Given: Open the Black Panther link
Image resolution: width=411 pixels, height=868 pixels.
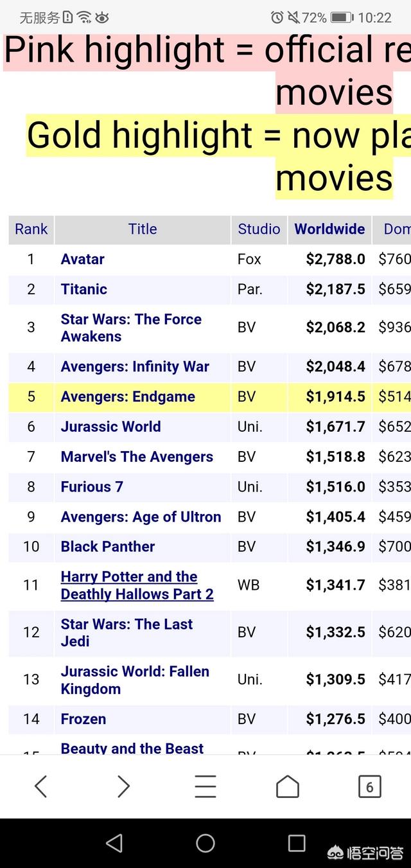Looking at the screenshot, I should click(x=108, y=547).
